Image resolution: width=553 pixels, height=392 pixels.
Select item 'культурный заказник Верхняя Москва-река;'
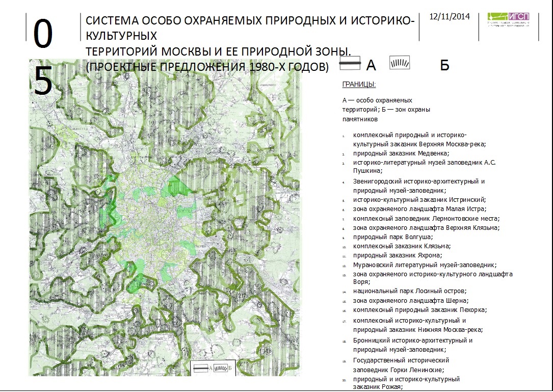coord(419,144)
